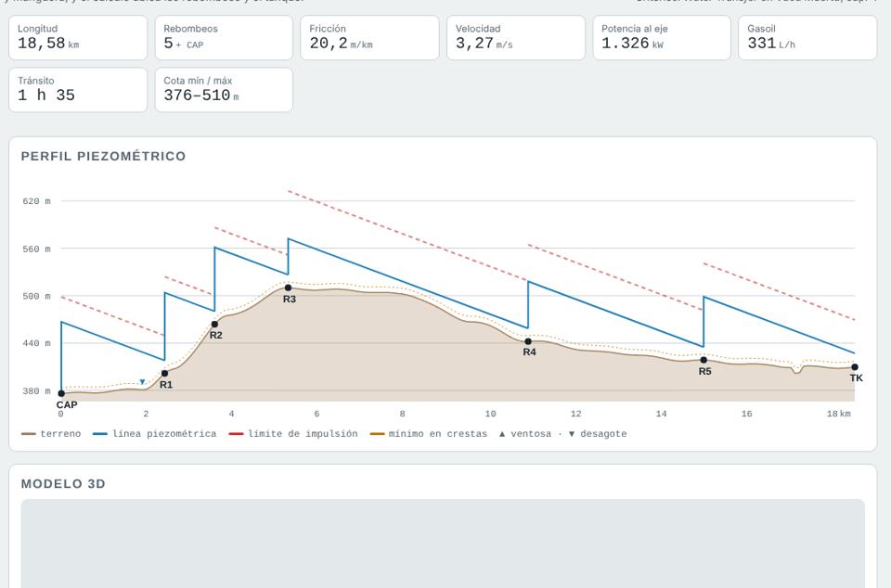Image resolution: width=891 pixels, height=588 pixels.
Task: Click the "PERFIL PIEZOMÉTRICO" section heading
Action: point(103,156)
